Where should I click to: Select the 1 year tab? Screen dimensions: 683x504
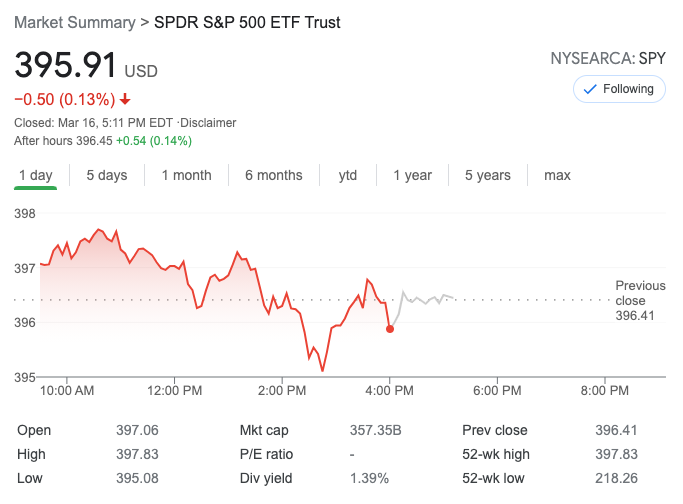pos(412,175)
